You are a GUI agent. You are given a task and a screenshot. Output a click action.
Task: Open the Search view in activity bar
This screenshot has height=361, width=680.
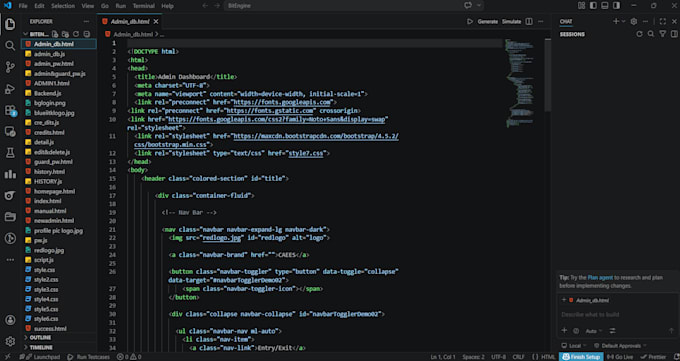(10, 45)
